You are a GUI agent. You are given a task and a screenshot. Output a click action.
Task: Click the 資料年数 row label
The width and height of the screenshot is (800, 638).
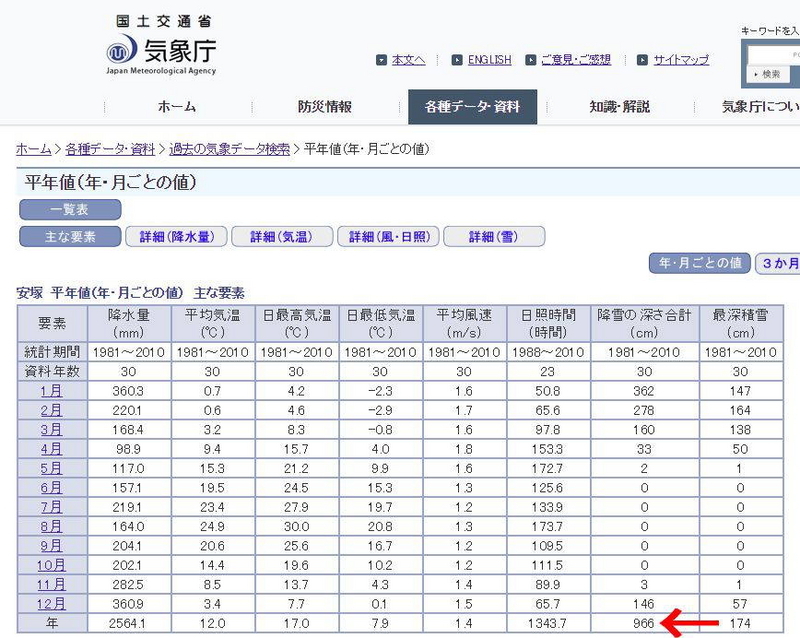point(52,372)
